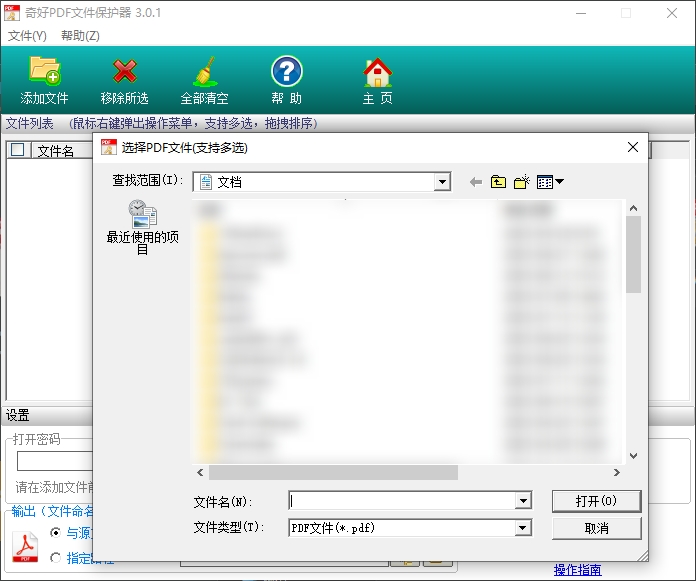Create new folder icon in dialog
Image resolution: width=696 pixels, height=581 pixels.
pos(522,182)
